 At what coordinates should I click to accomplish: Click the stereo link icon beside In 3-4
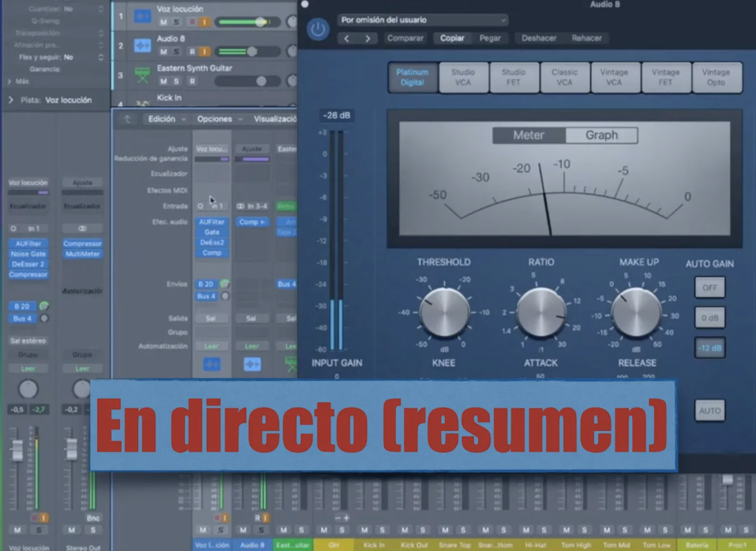[x=241, y=206]
